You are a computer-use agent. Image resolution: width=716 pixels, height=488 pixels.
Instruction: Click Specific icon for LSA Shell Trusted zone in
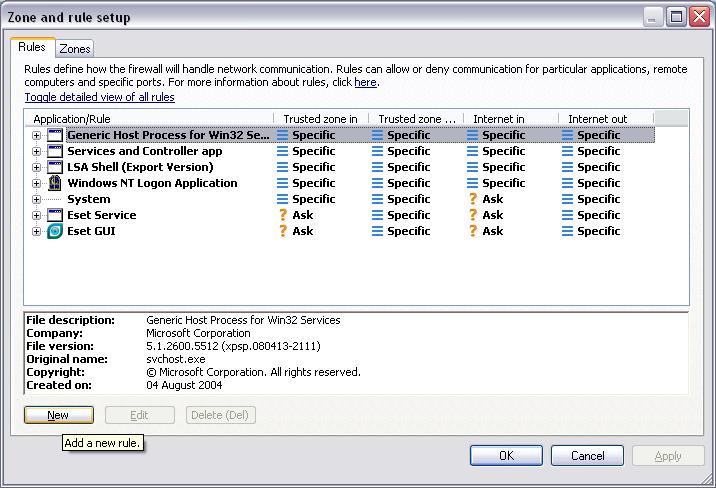(x=283, y=167)
